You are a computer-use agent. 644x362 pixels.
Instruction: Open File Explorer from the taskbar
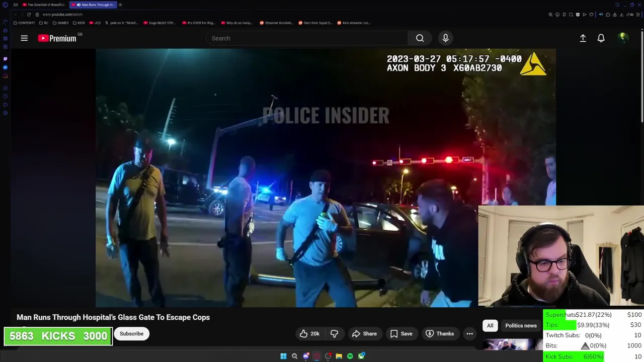[339, 356]
